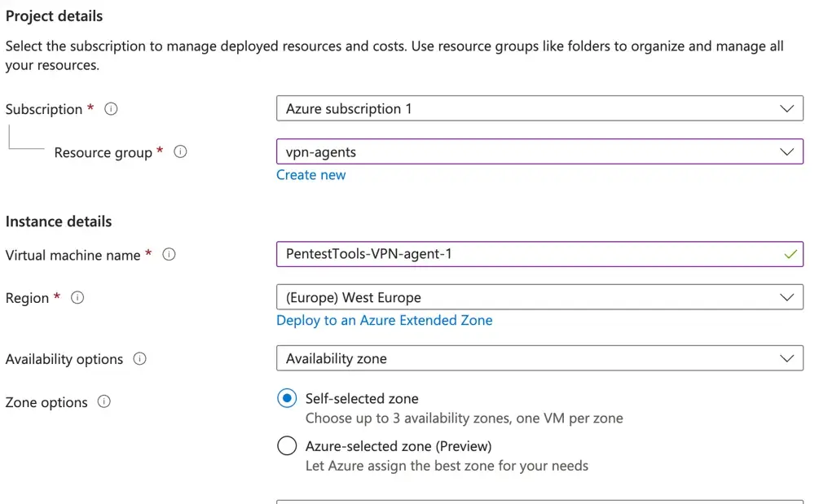Image resolution: width=819 pixels, height=504 pixels.
Task: Click the Virtual machine name field label
Action: (73, 255)
